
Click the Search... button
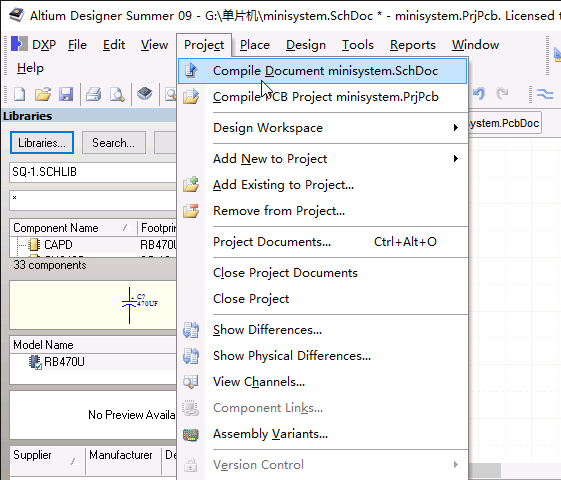[x=114, y=143]
